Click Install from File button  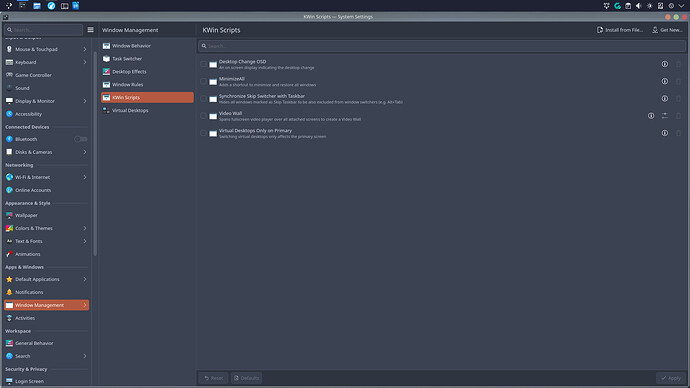pos(620,30)
